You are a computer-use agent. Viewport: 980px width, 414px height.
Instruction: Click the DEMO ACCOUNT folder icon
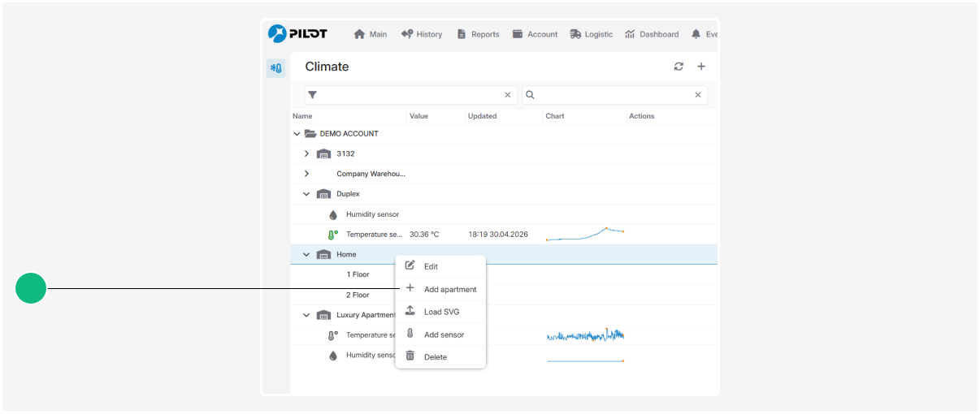coord(310,134)
